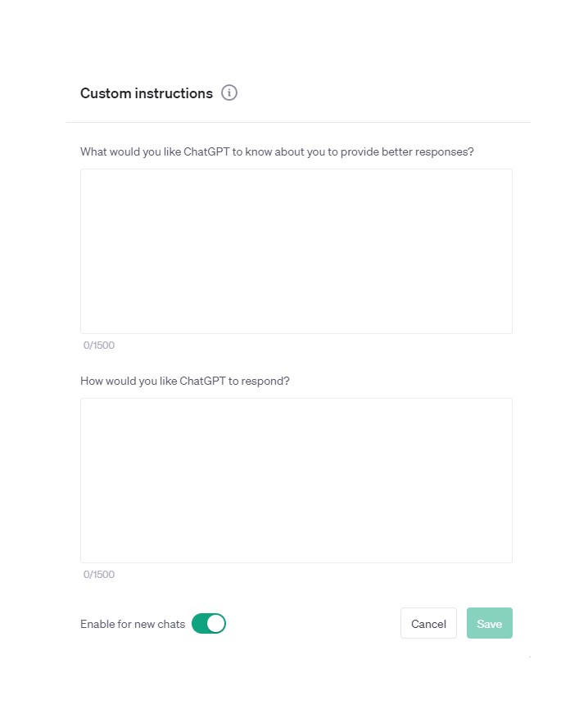The height and width of the screenshot is (718, 588).
Task: Click the 'Enable for new chats' label text
Action: coord(133,624)
